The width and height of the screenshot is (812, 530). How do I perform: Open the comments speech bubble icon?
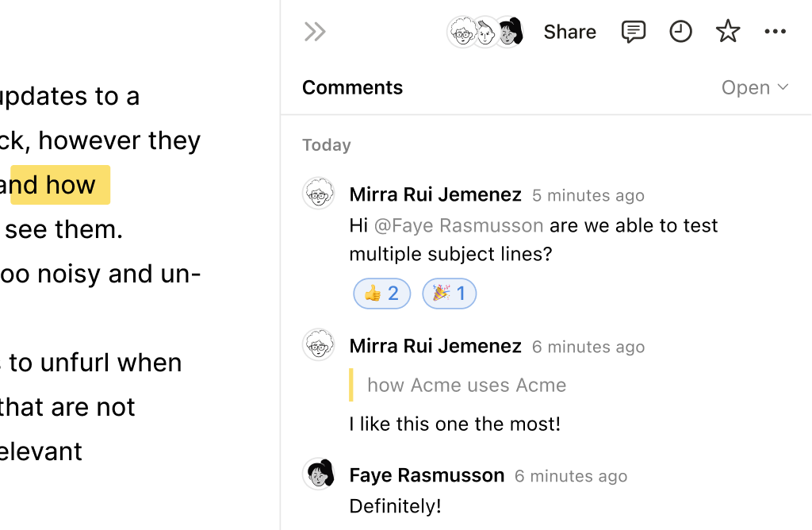click(x=633, y=32)
